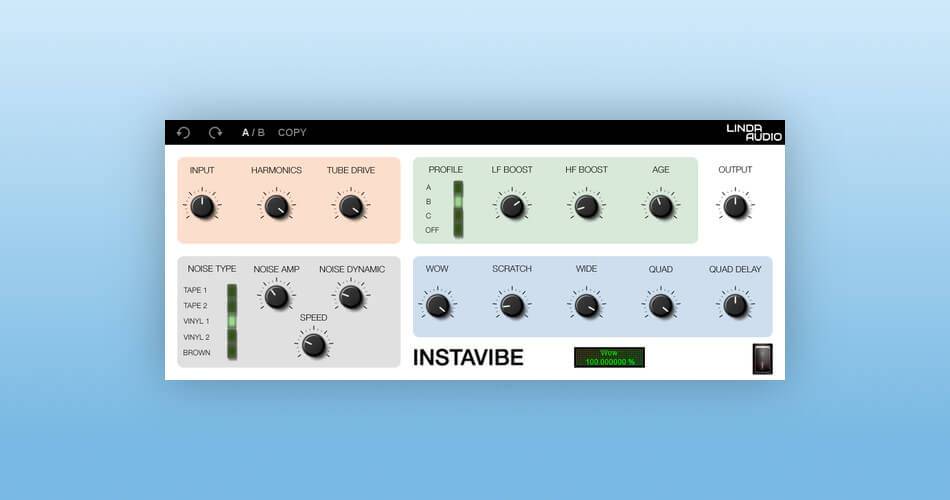Set profile to OFF
The image size is (950, 500).
(432, 230)
